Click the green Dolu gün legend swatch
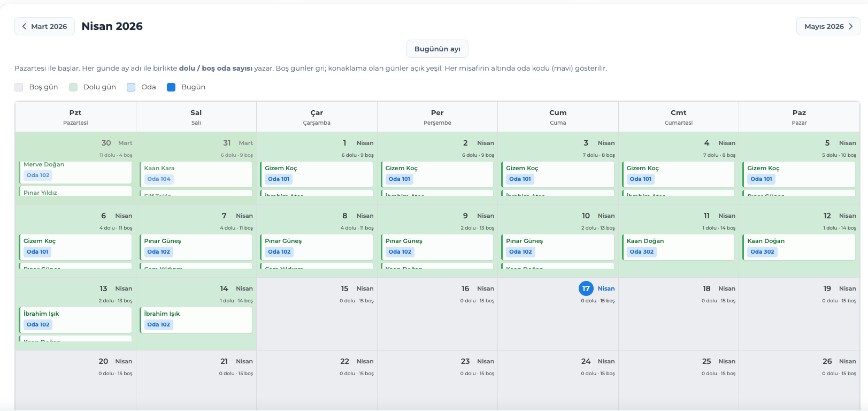The height and width of the screenshot is (411, 868). point(73,87)
